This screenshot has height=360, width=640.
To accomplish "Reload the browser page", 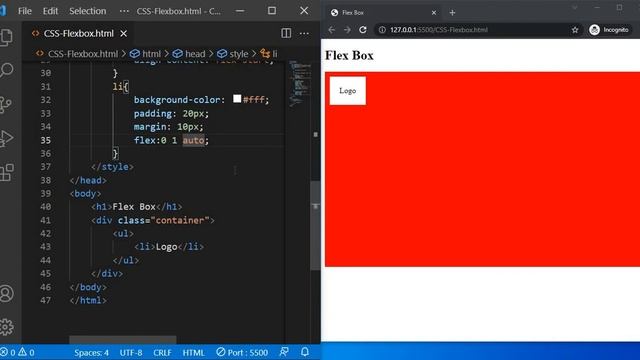I will tap(362, 30).
